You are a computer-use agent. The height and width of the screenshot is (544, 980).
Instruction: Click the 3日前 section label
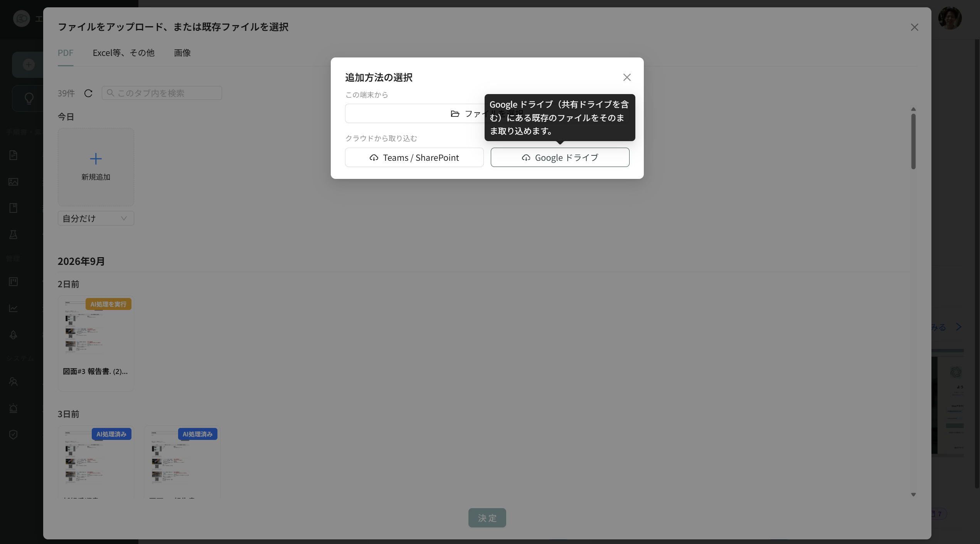click(69, 414)
